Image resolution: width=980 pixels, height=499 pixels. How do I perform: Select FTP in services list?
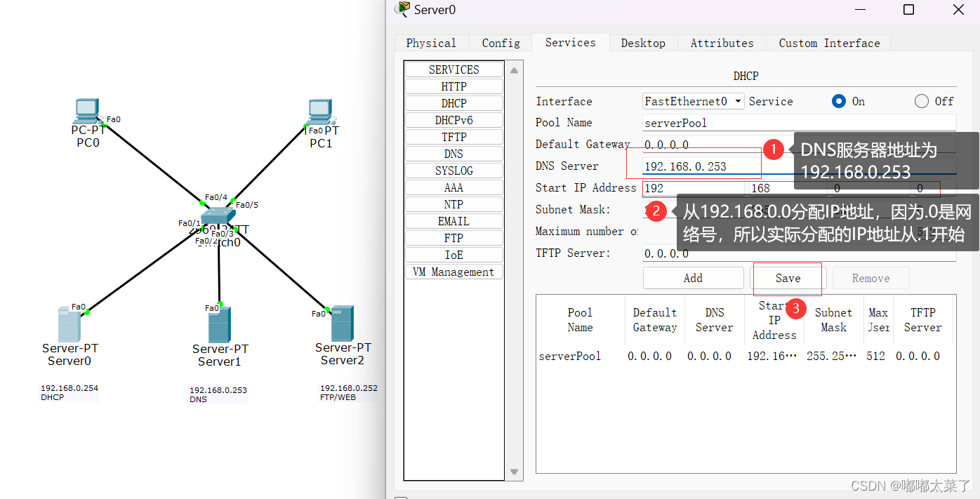click(x=454, y=238)
